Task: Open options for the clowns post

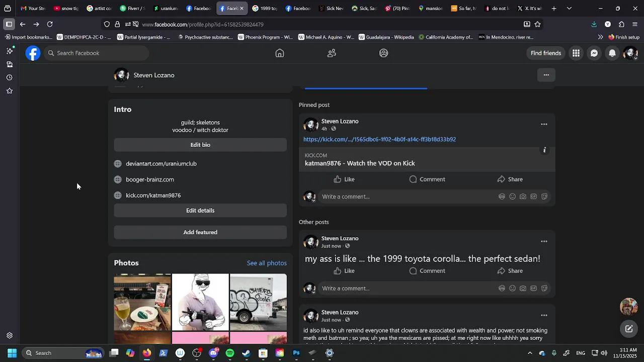Action: click(544, 315)
